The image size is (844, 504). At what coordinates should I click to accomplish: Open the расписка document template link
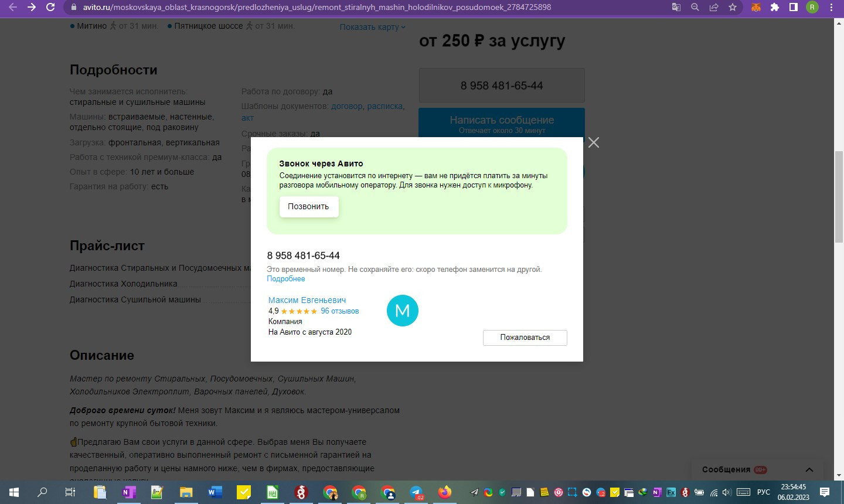tap(385, 106)
